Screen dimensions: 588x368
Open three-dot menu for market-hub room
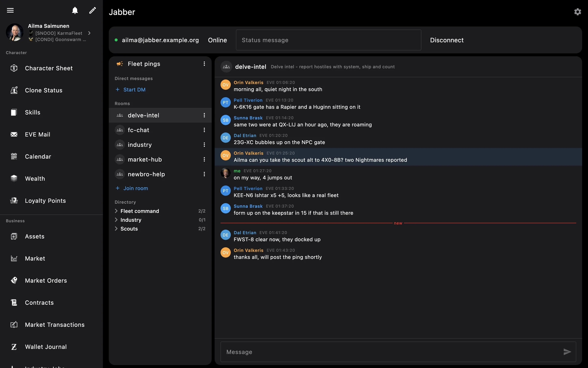pos(204,159)
